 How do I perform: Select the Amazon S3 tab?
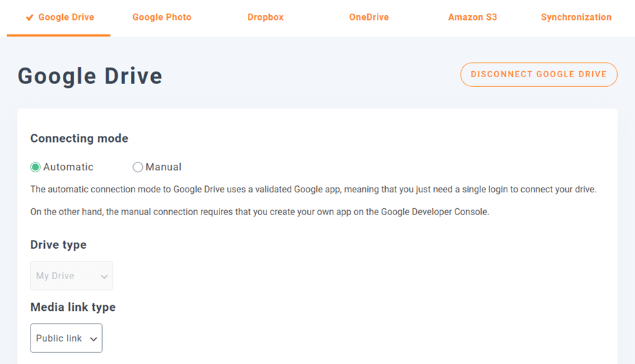click(472, 17)
